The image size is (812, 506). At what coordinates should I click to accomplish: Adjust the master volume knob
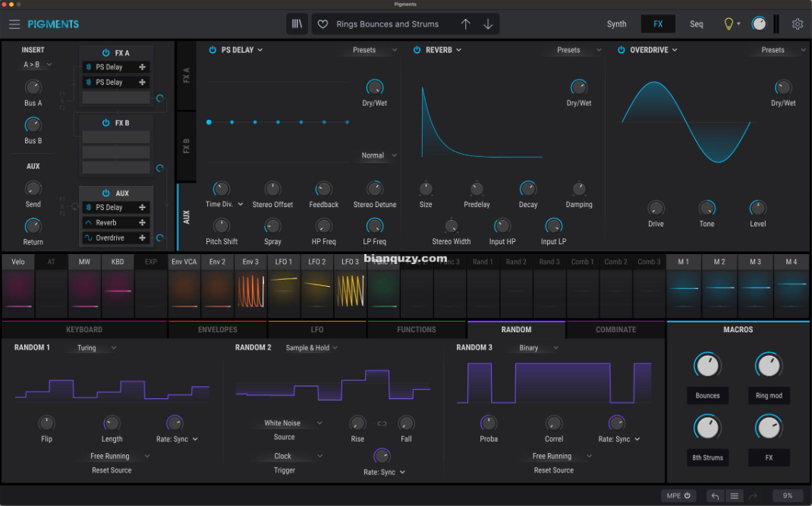click(759, 24)
